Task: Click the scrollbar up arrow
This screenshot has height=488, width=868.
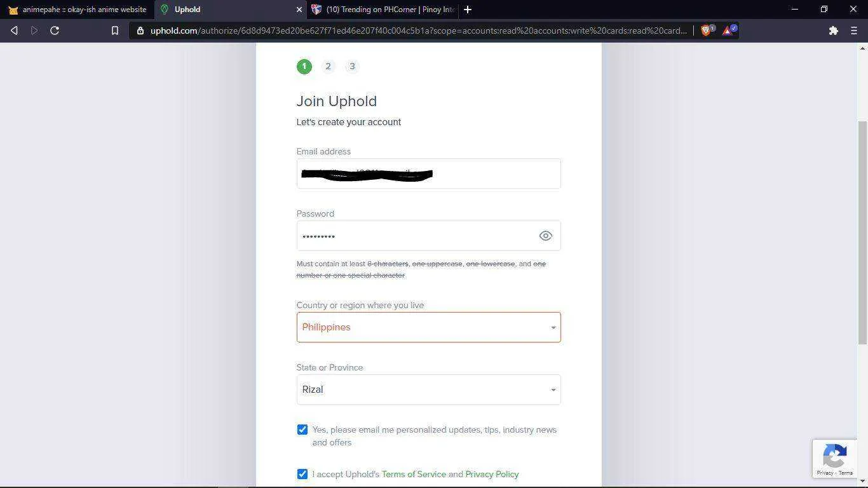Action: coord(862,48)
